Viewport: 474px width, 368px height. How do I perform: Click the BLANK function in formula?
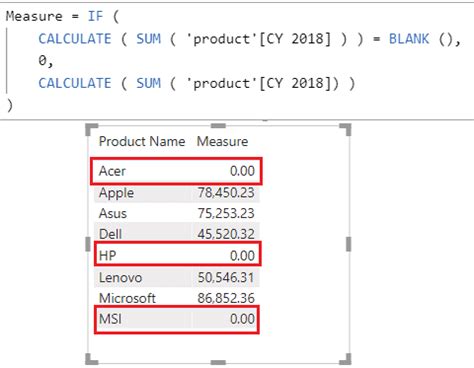tap(409, 39)
